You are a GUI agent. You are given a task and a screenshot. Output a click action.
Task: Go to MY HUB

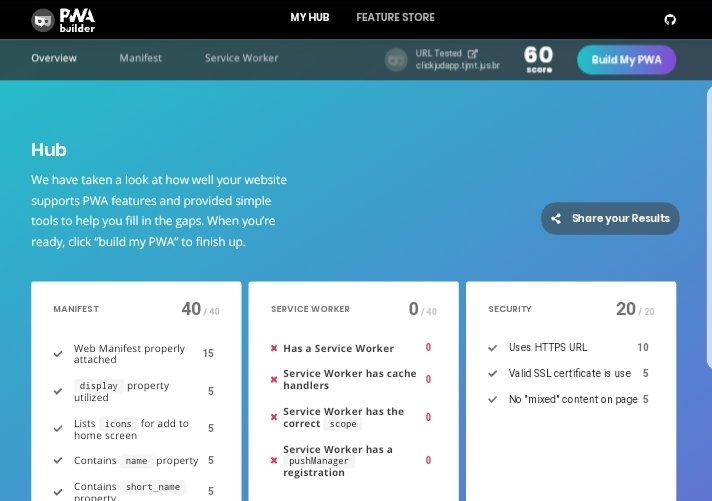click(x=310, y=18)
